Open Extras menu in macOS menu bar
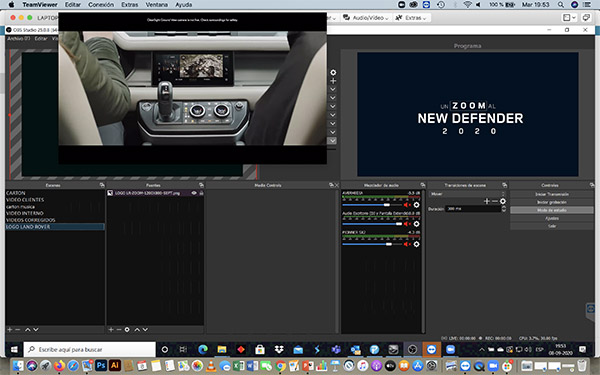The image size is (600, 375). [x=130, y=5]
